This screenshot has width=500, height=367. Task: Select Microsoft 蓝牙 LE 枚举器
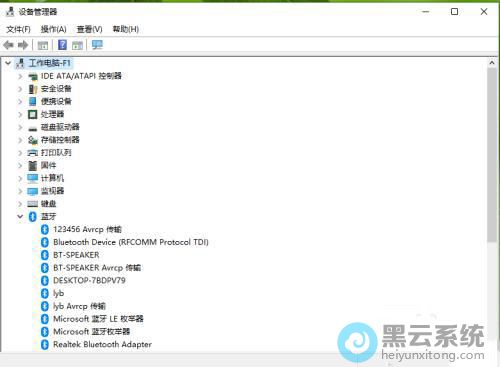(98, 319)
